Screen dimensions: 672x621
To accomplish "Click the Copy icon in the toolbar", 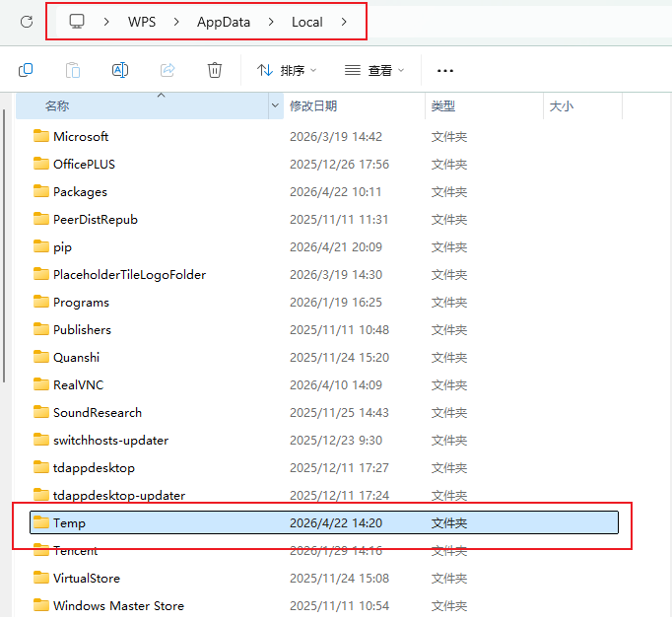I will coord(27,70).
